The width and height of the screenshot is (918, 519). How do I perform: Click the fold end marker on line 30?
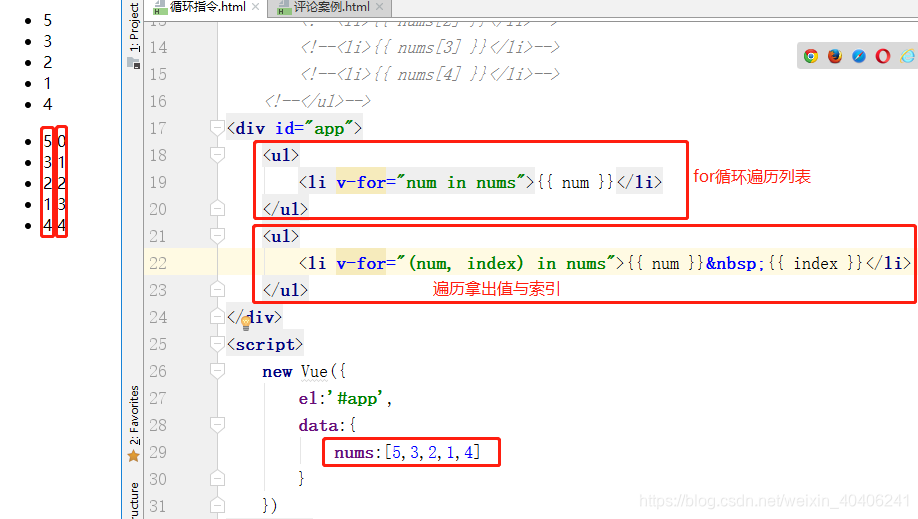217,479
